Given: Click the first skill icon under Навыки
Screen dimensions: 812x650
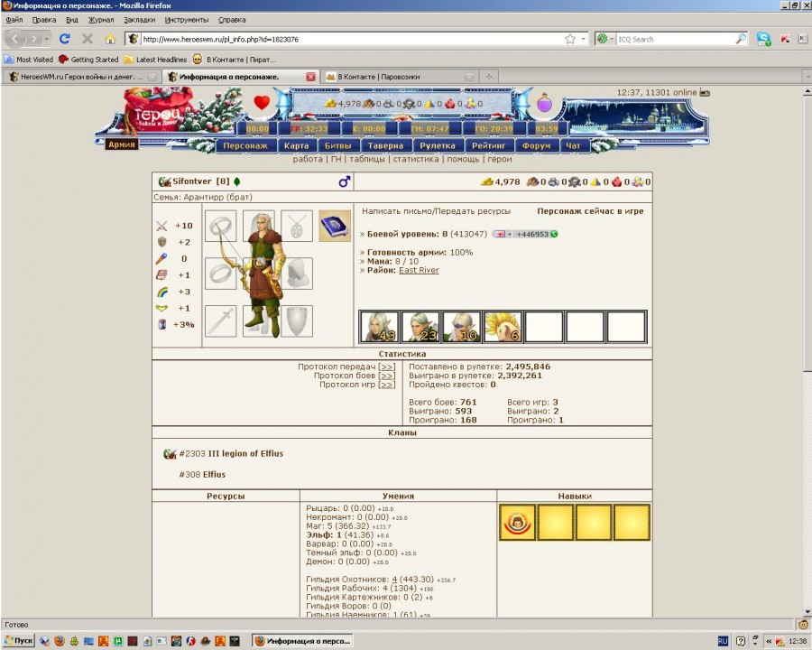Looking at the screenshot, I should coord(517,523).
